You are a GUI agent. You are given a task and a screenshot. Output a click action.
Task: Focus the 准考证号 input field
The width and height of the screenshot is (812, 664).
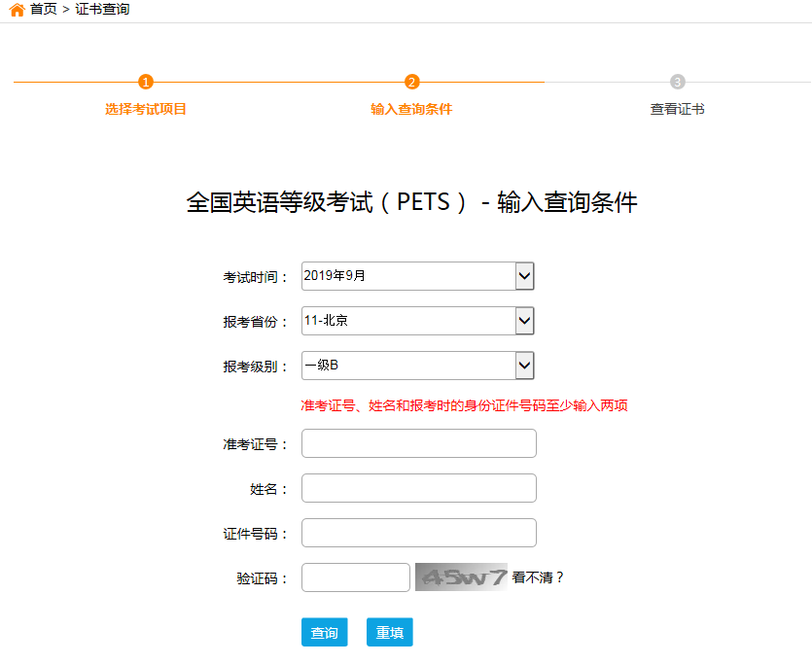pos(419,443)
